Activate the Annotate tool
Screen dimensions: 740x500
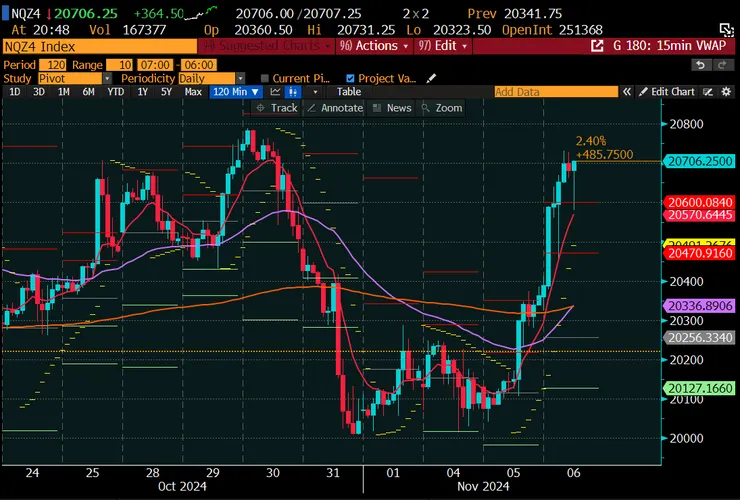click(x=335, y=108)
